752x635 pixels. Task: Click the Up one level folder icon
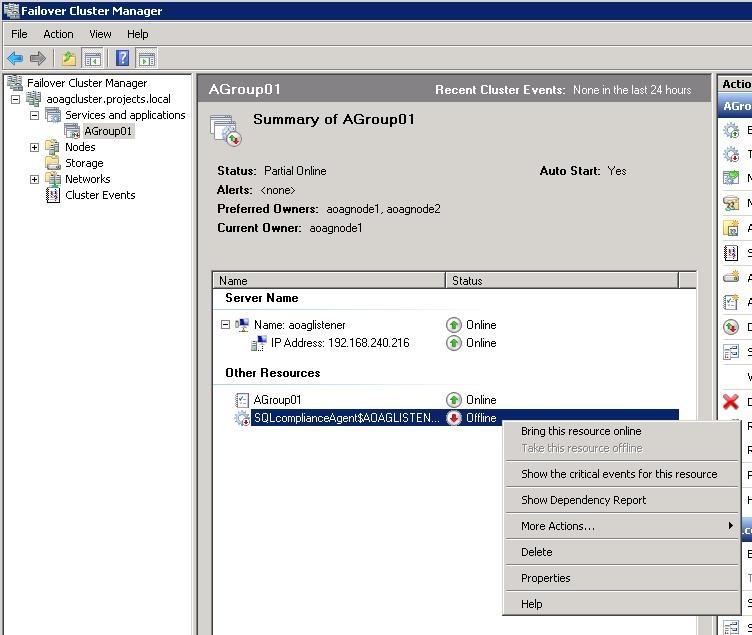click(x=69, y=59)
